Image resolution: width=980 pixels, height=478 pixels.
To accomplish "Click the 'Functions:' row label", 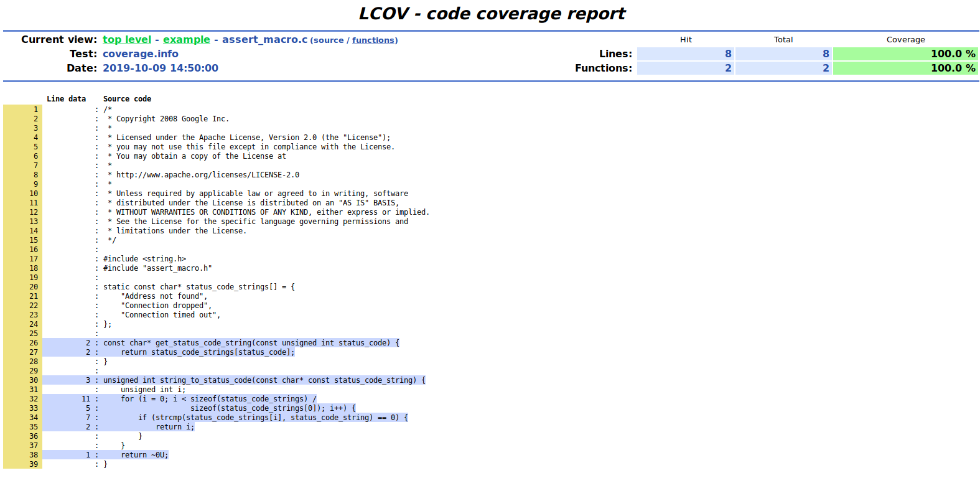I will 604,68.
